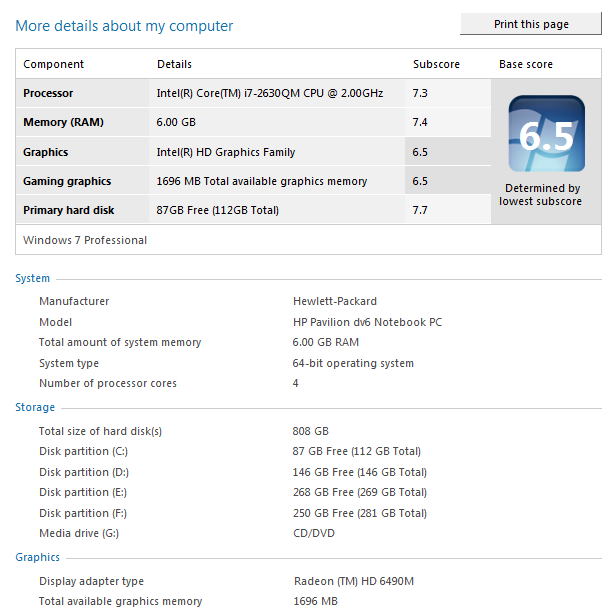Select the Gaming graphics row label

(x=67, y=181)
